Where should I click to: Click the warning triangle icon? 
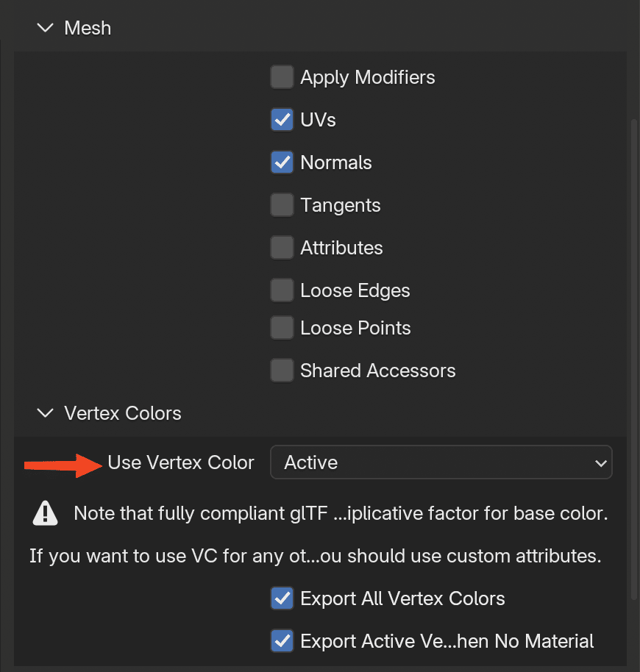coord(45,512)
